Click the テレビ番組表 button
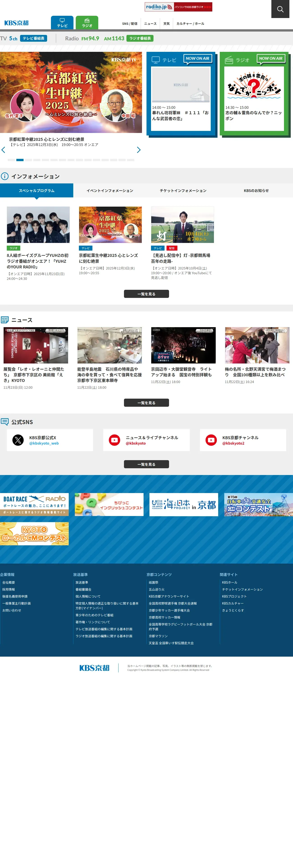Image resolution: width=293 pixels, height=868 pixels. coord(34,38)
